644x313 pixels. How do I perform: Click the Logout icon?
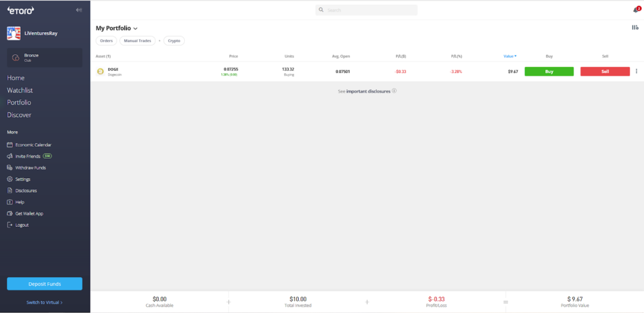point(10,225)
